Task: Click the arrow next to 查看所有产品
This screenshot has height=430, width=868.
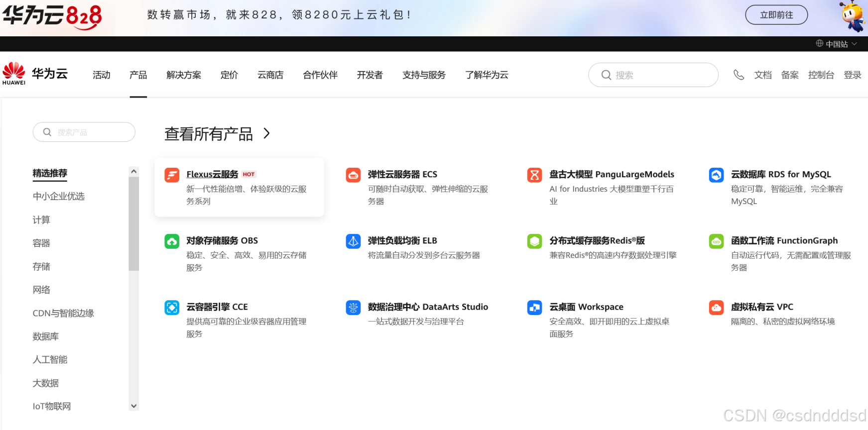Action: [x=267, y=133]
